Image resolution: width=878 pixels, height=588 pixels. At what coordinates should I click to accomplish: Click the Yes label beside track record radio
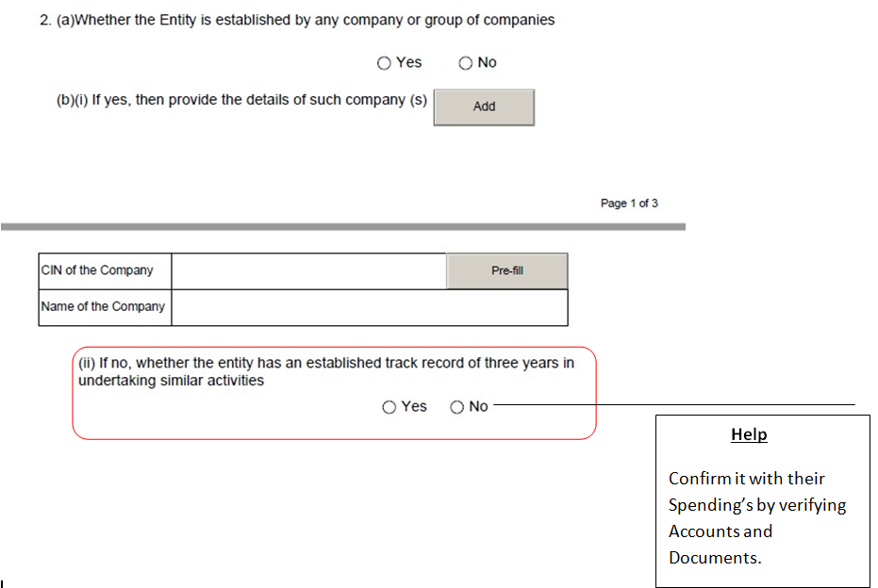coord(414,406)
